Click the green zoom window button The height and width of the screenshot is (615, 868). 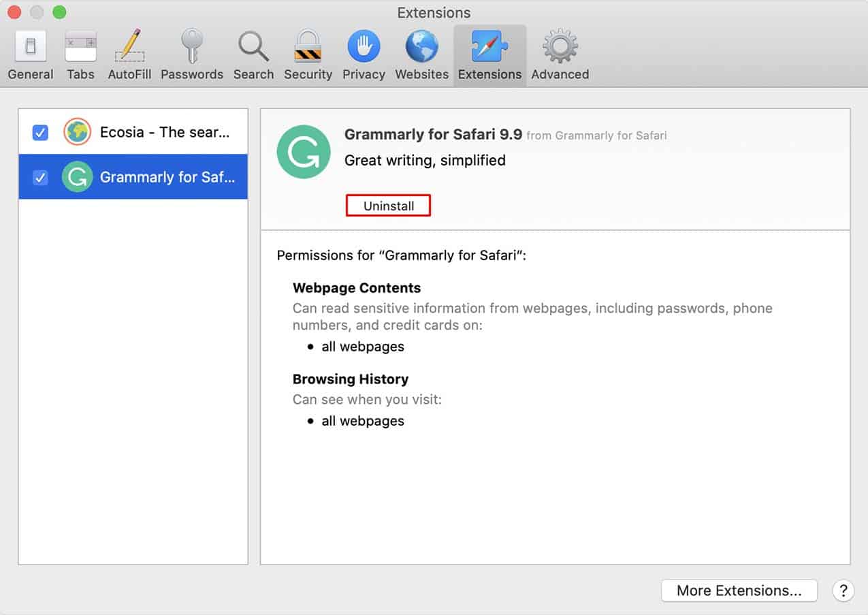click(x=60, y=12)
